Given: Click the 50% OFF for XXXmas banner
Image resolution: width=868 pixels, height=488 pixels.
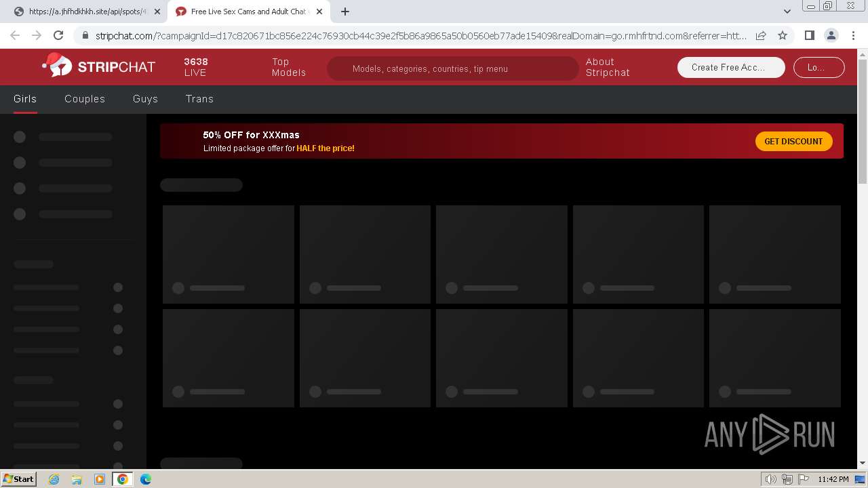Looking at the screenshot, I should point(502,141).
